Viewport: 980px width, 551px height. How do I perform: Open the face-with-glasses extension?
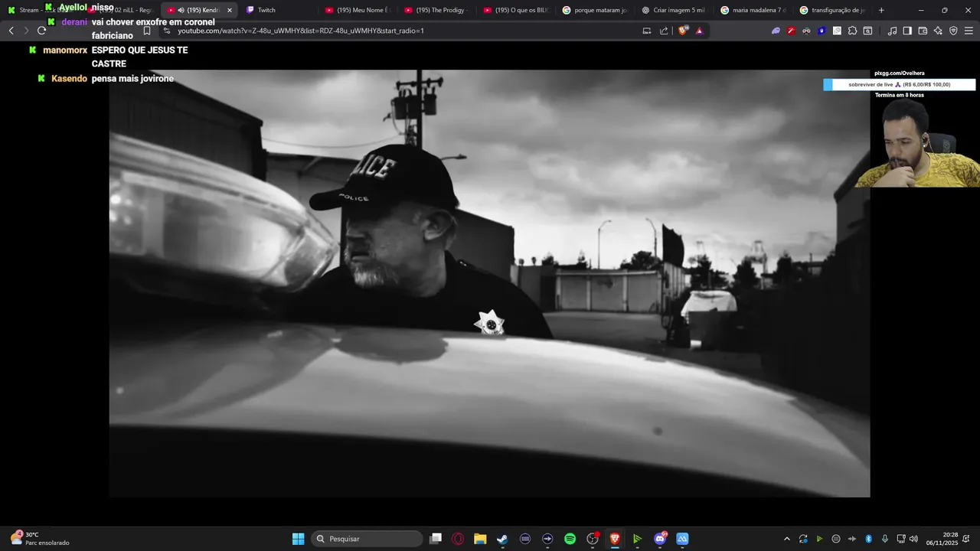coord(806,31)
